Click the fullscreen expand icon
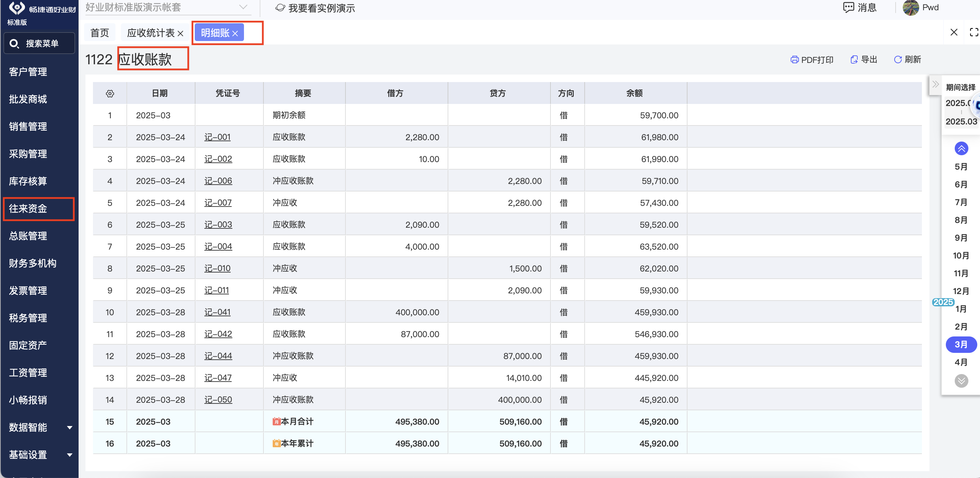The height and width of the screenshot is (478, 980). click(974, 32)
